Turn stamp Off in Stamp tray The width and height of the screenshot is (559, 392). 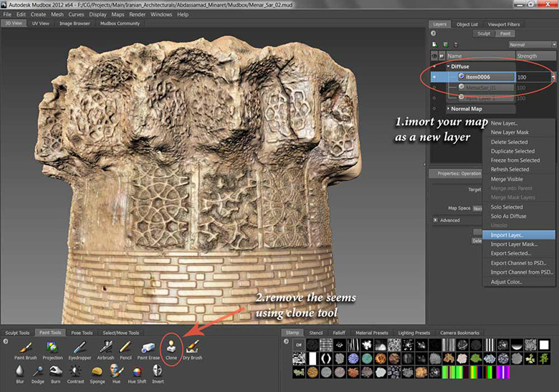coord(299,345)
